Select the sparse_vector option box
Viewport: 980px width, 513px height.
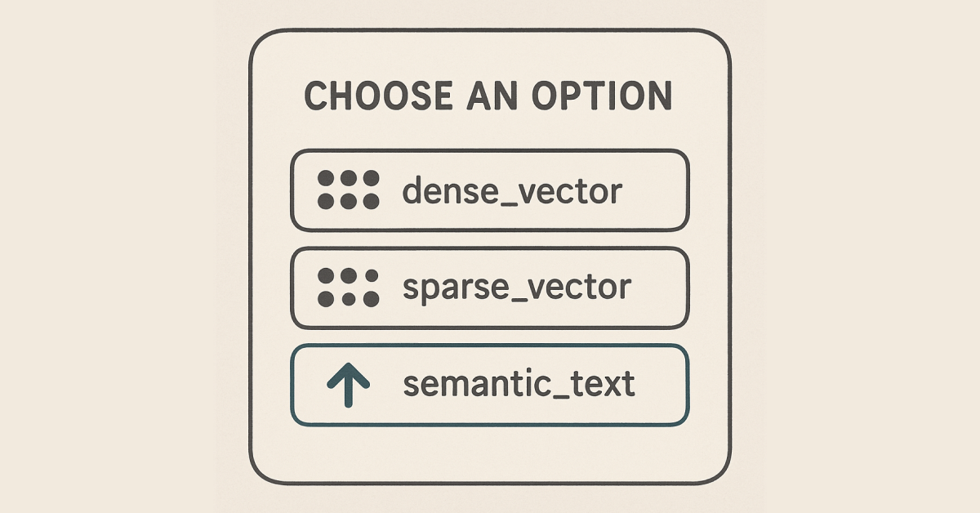[x=490, y=288]
